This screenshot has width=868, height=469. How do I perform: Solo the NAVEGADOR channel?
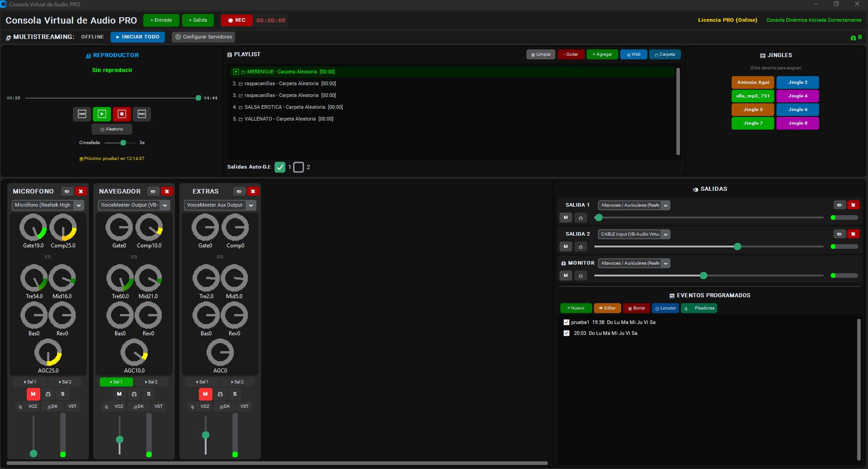149,394
